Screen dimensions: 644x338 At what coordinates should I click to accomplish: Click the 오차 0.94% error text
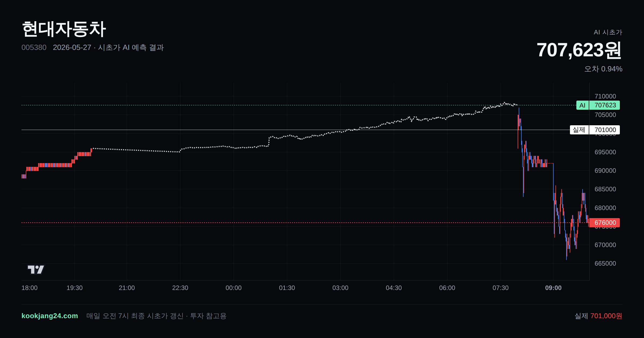click(603, 69)
